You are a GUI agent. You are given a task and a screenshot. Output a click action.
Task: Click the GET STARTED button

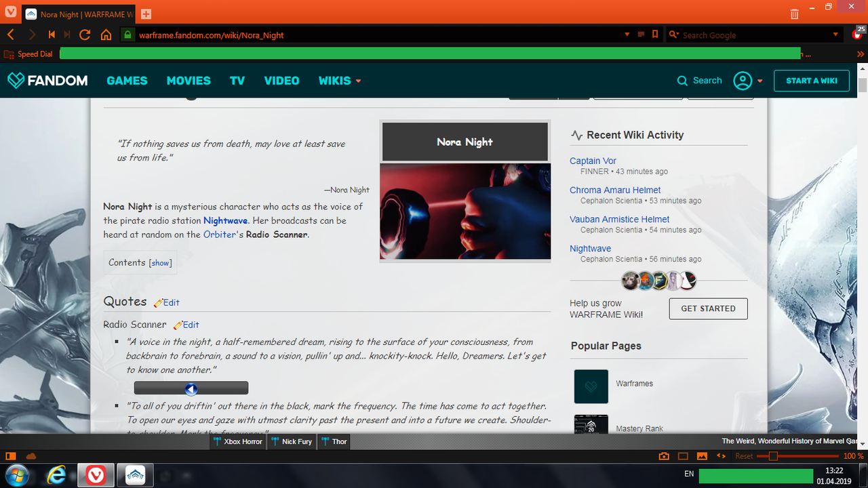click(708, 308)
